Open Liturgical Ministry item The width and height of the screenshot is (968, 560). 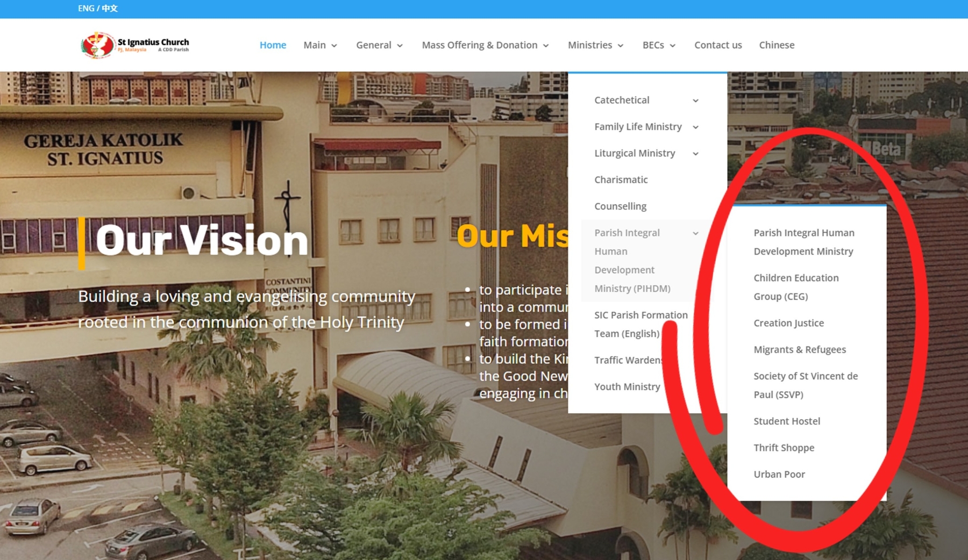click(x=635, y=153)
